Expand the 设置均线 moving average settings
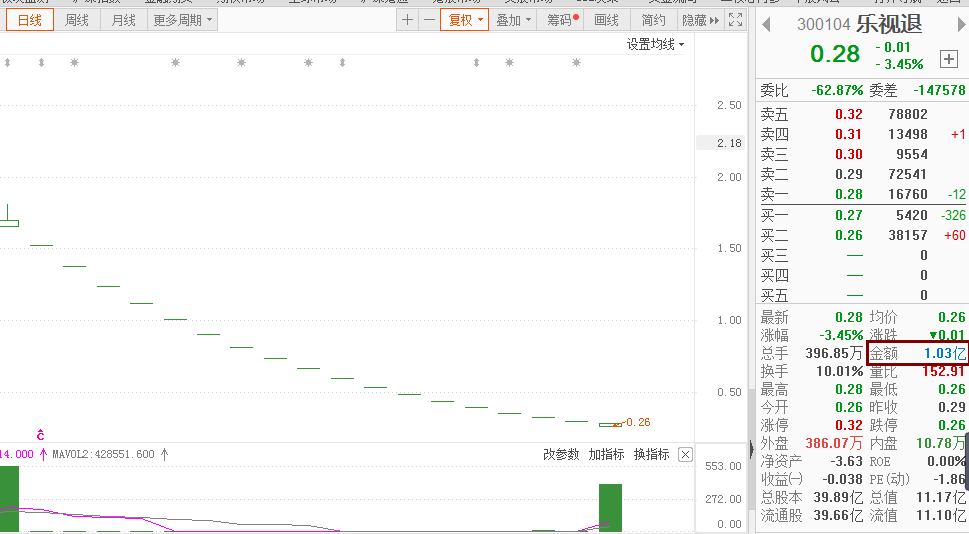 click(655, 44)
